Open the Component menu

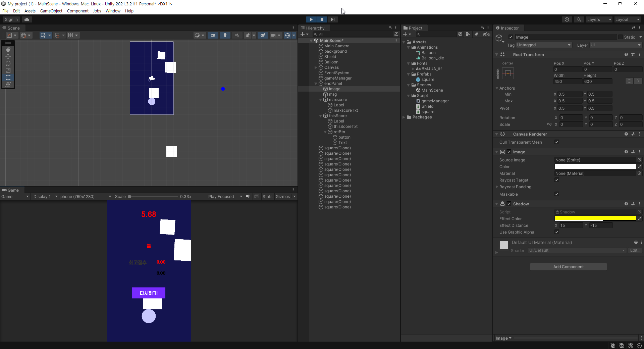tap(78, 11)
